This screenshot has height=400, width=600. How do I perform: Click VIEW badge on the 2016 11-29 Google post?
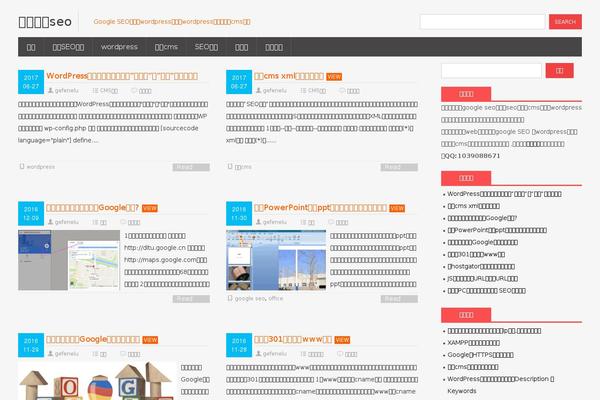(x=150, y=340)
